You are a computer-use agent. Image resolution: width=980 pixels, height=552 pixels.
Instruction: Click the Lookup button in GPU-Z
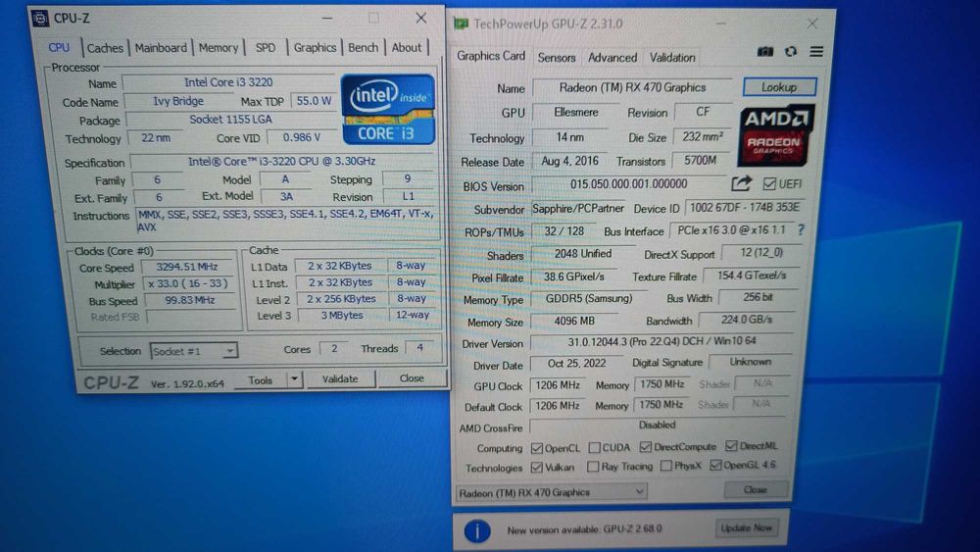tap(779, 87)
